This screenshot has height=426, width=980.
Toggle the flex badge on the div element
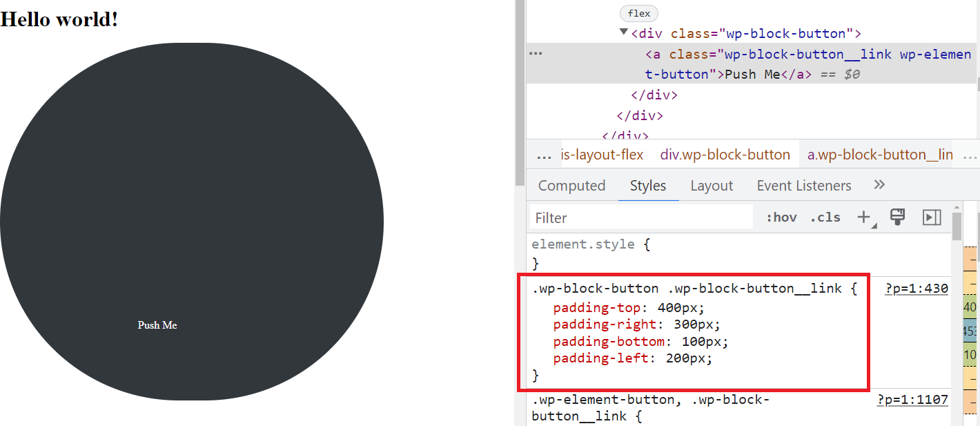(638, 13)
